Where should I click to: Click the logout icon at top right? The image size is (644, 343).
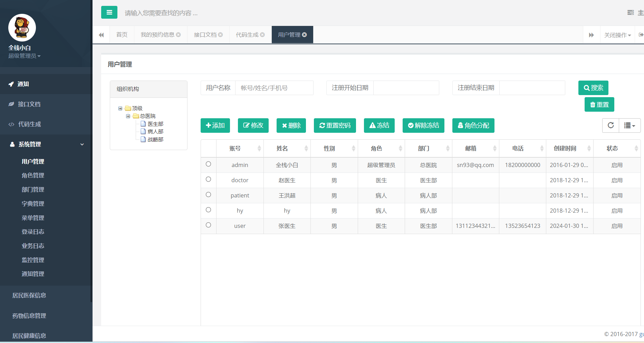click(641, 35)
